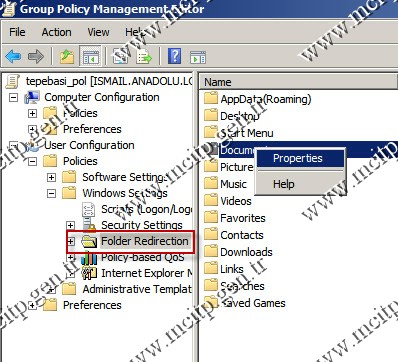
Task: Toggle the Show/Hide Console Tree icon
Action: coord(91,56)
